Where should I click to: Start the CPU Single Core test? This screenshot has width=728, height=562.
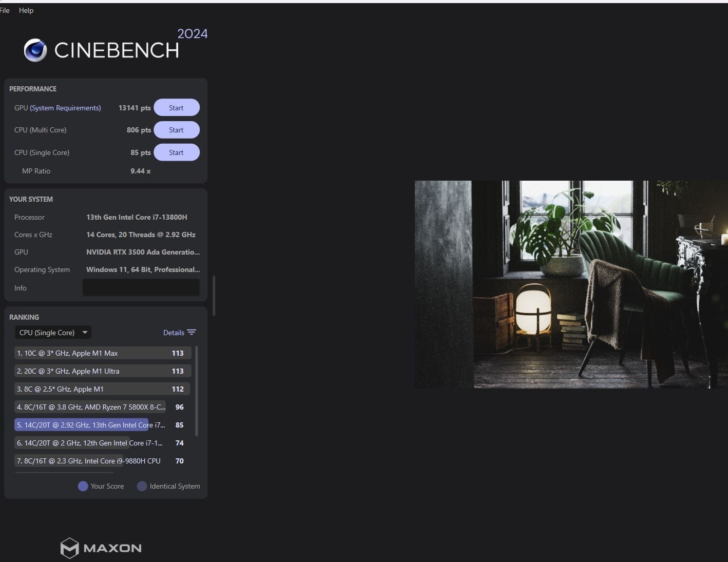[177, 152]
